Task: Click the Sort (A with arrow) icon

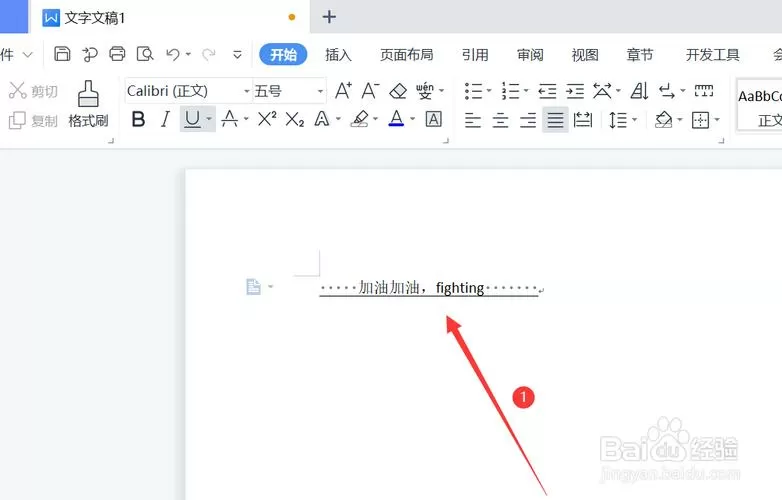Action: tap(639, 91)
